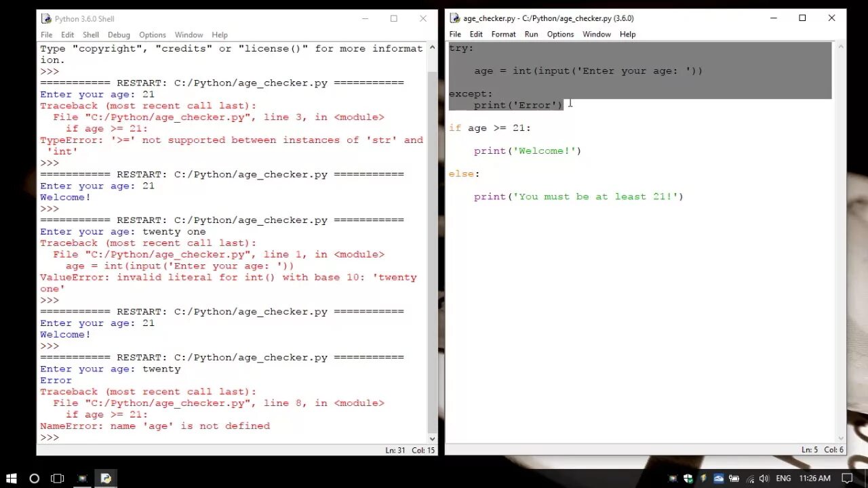
Task: Click the 'Error' output line in shell
Action: pos(56,380)
